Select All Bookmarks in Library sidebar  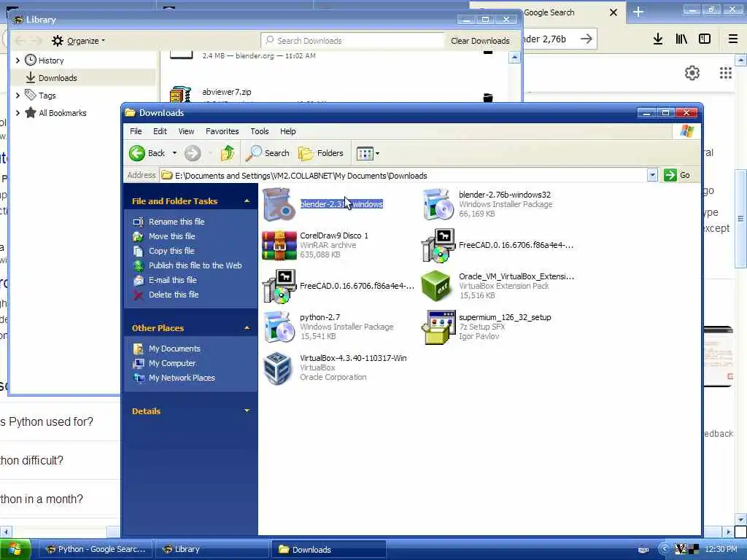point(63,113)
